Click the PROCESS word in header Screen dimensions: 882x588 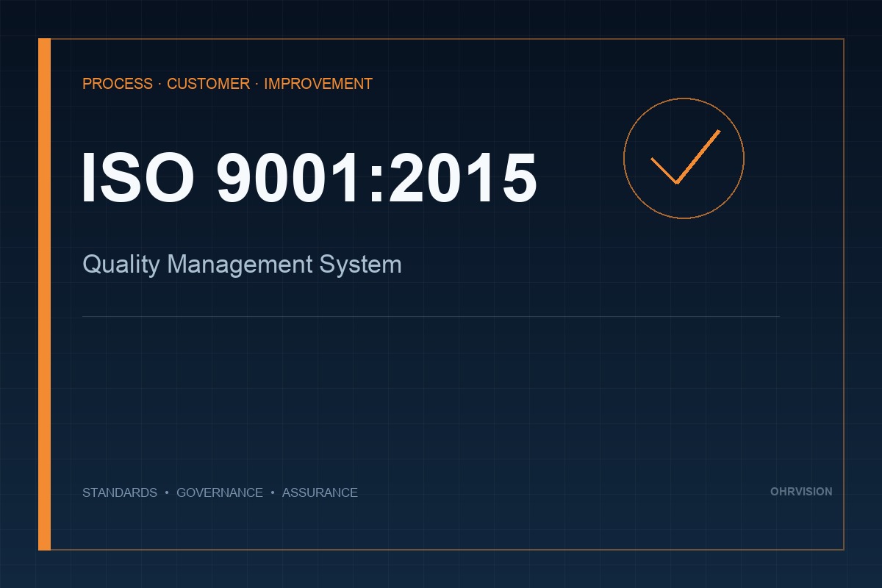pos(118,84)
